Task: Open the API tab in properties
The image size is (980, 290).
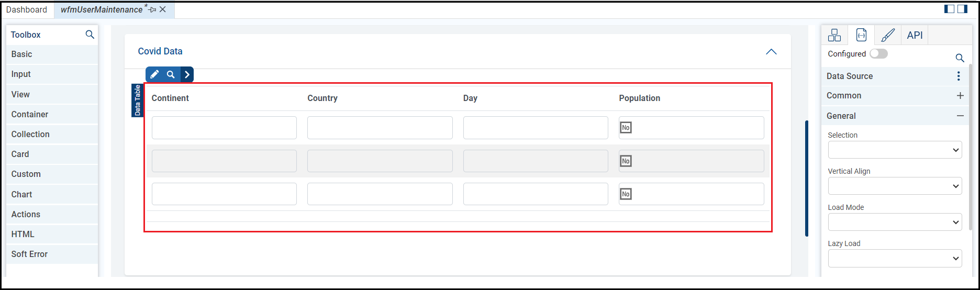Action: pos(915,35)
